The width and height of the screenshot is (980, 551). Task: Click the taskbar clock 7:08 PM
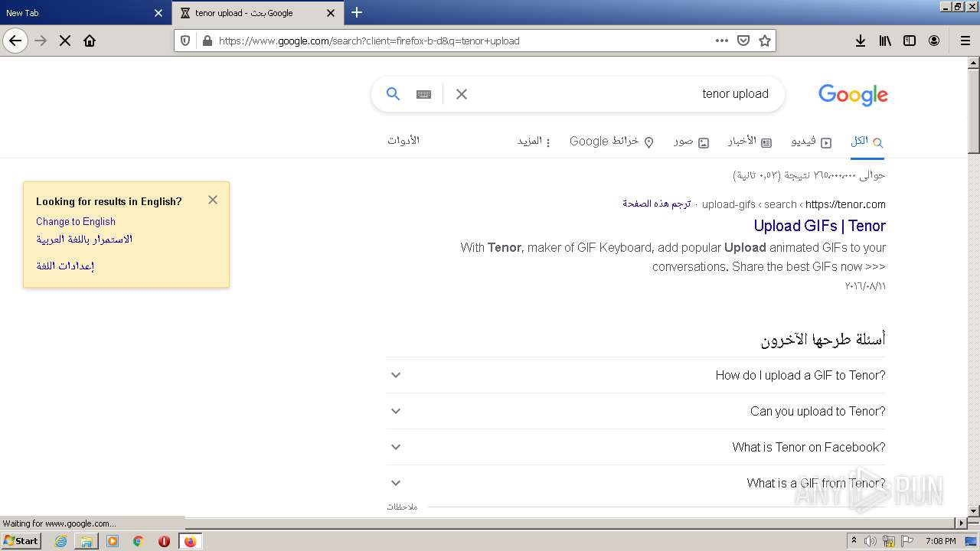click(940, 541)
